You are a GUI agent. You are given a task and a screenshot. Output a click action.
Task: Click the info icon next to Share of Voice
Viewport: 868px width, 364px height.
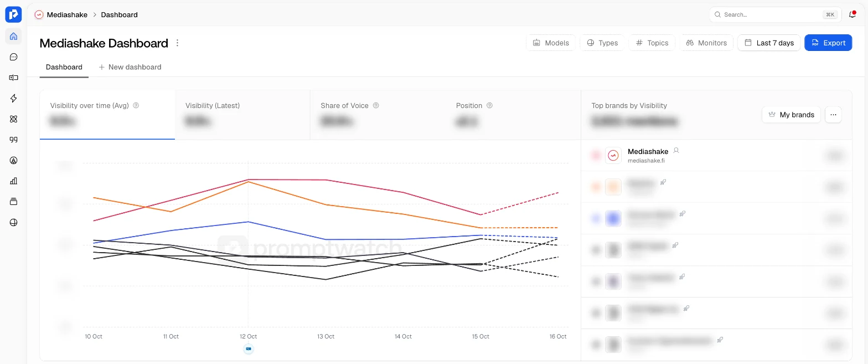click(376, 105)
